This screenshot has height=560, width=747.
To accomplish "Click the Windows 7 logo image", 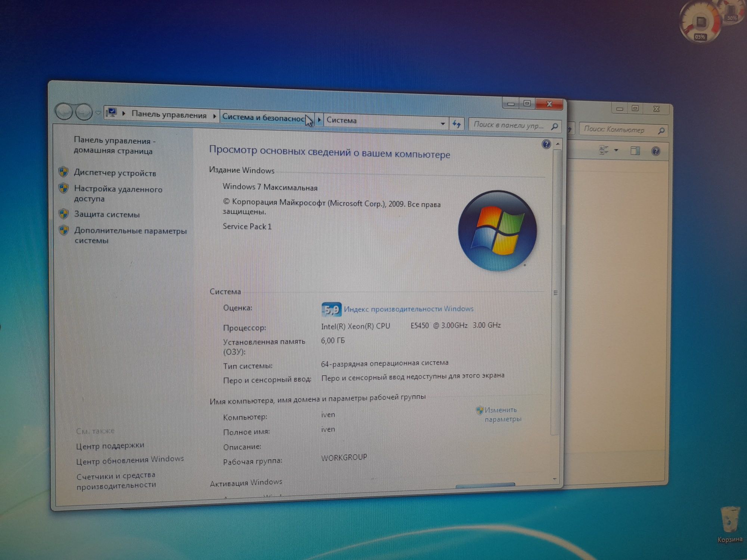I will 497,230.
